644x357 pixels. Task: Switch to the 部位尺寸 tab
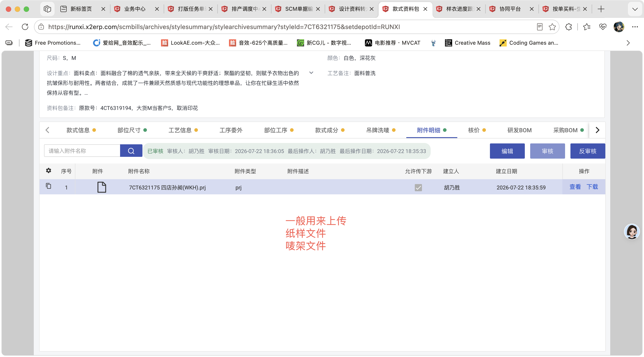click(x=132, y=130)
